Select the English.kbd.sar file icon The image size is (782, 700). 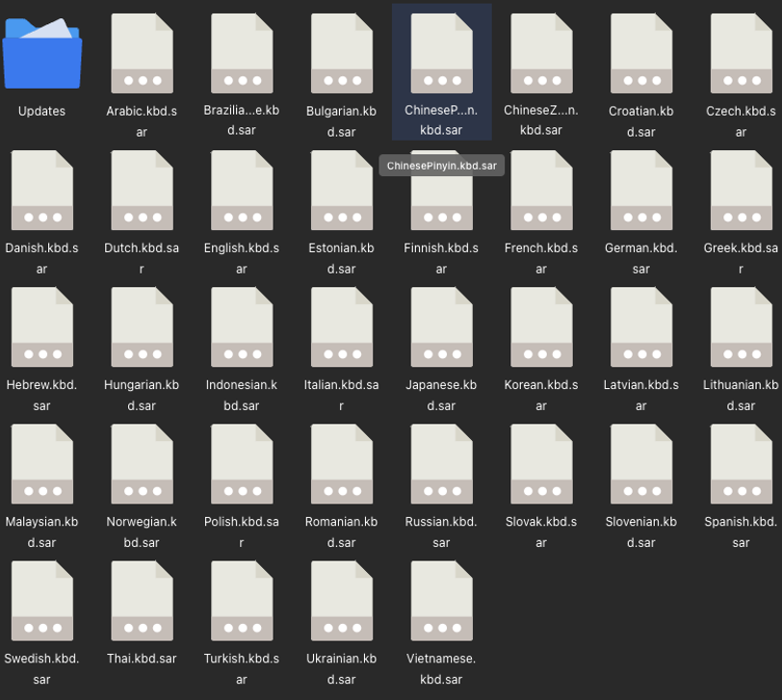tap(242, 191)
